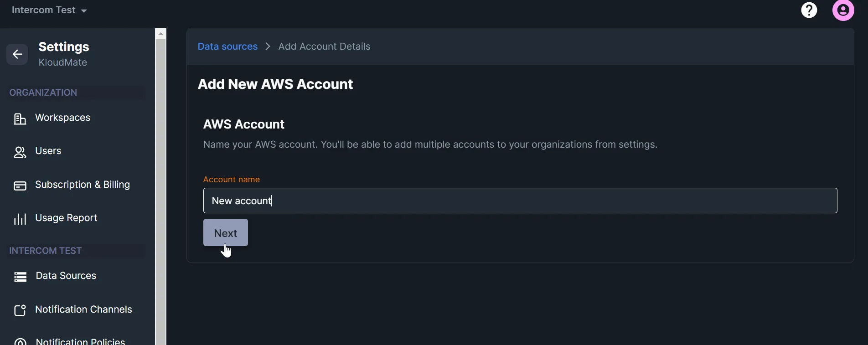Click the Next button
Image resolution: width=868 pixels, height=345 pixels.
[x=226, y=232]
